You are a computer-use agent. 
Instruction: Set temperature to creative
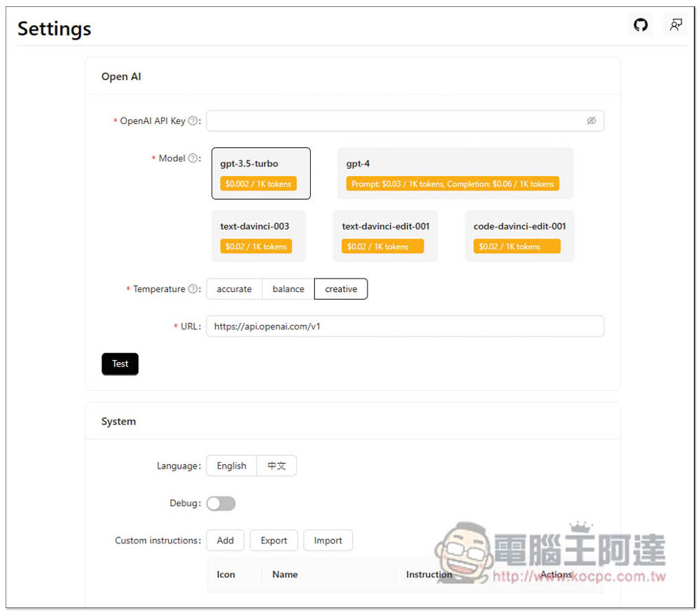341,289
